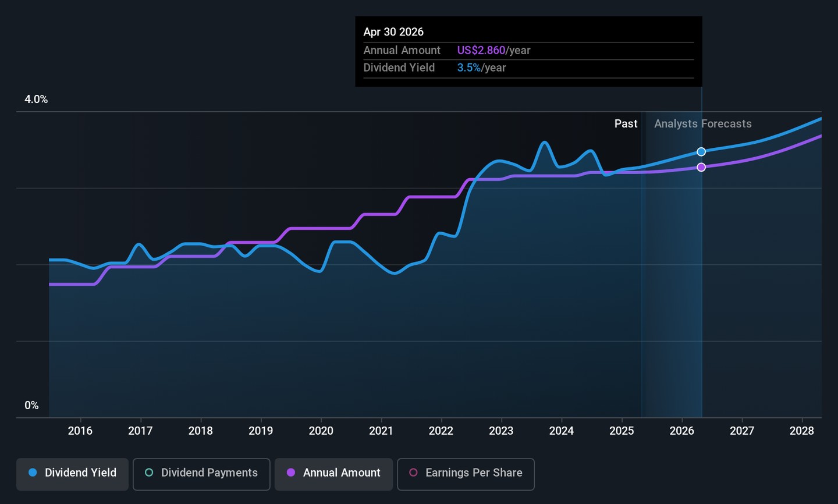Viewport: 838px width, 504px height.
Task: Click the hollow circle icon beside Earnings Per Share
Action: (413, 473)
